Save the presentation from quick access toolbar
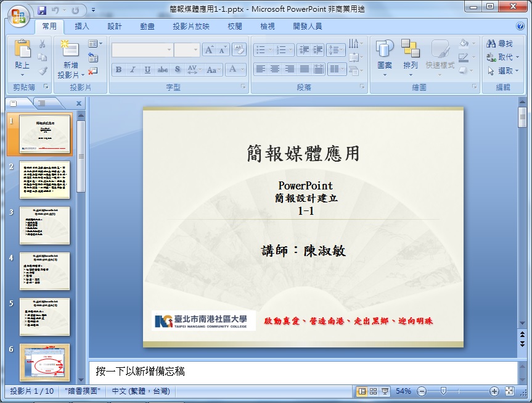 [x=42, y=10]
